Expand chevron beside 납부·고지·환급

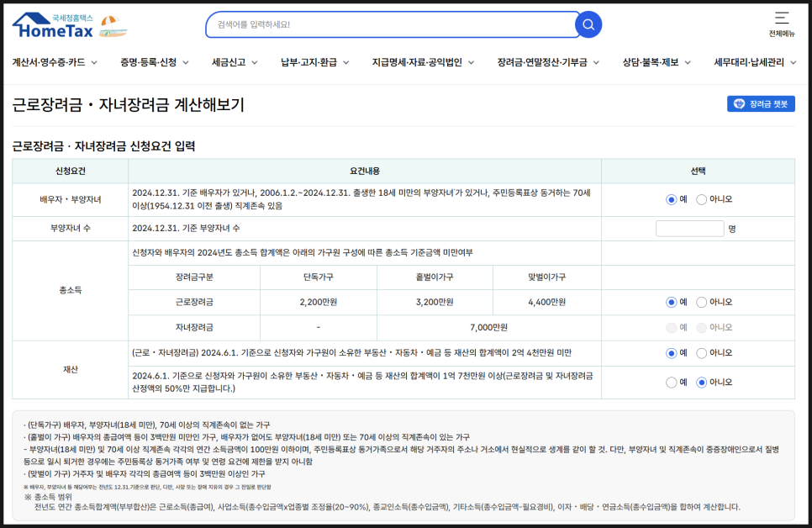[x=346, y=63]
